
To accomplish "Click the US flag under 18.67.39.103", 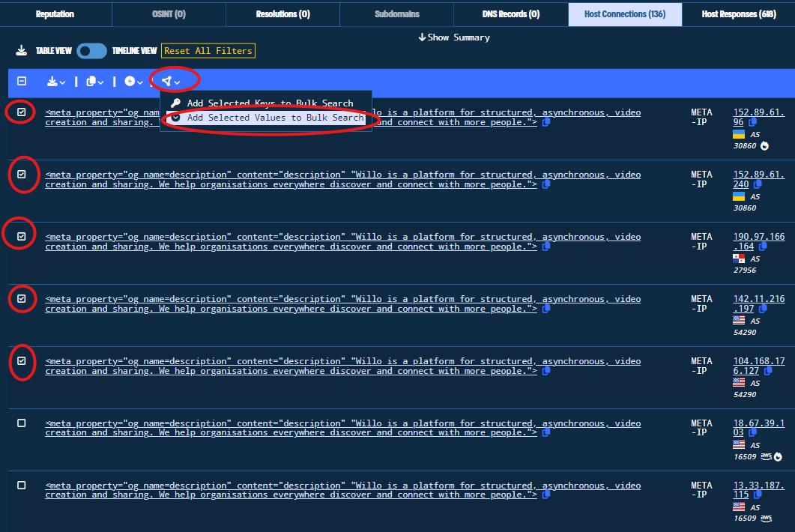I will pos(739,445).
